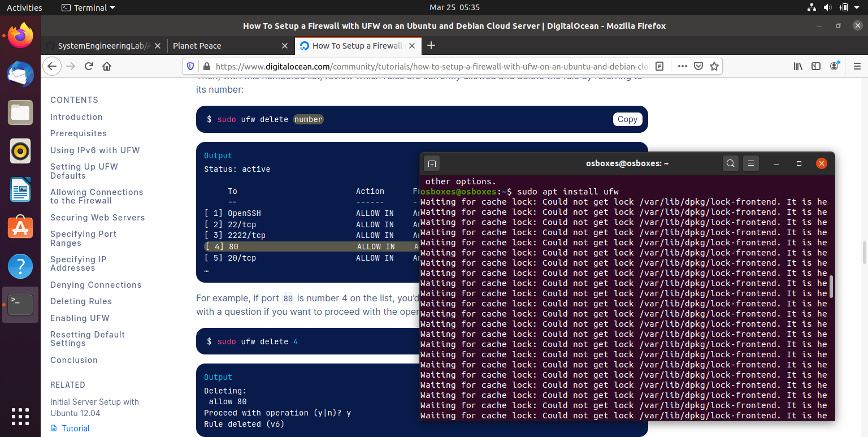The width and height of the screenshot is (868, 437).
Task: Close the Planet Peace tab
Action: point(285,46)
